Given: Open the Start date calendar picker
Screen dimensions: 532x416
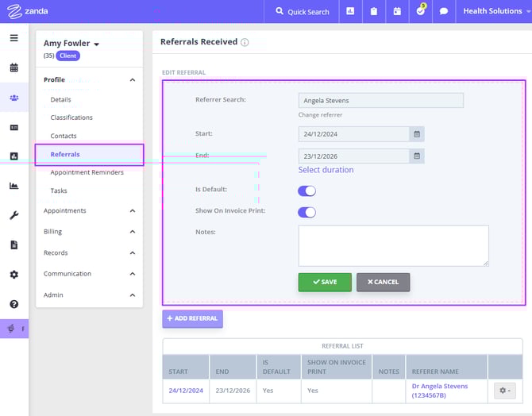Looking at the screenshot, I should point(418,134).
